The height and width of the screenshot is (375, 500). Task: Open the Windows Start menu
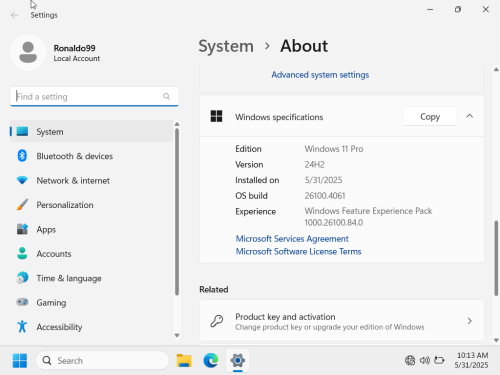tap(20, 361)
